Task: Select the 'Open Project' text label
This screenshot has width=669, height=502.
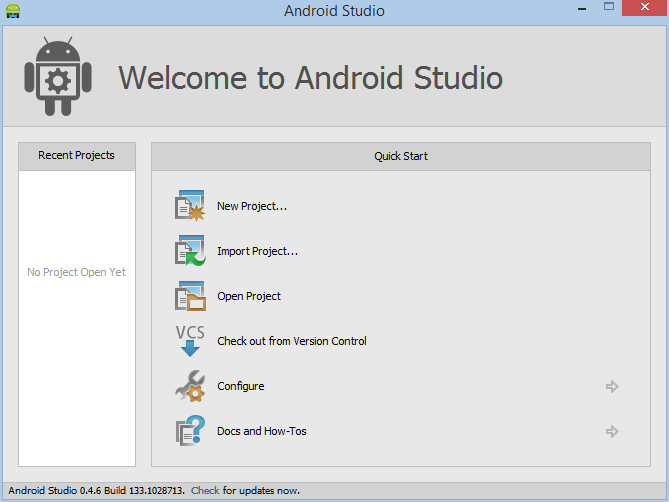Action: [249, 296]
